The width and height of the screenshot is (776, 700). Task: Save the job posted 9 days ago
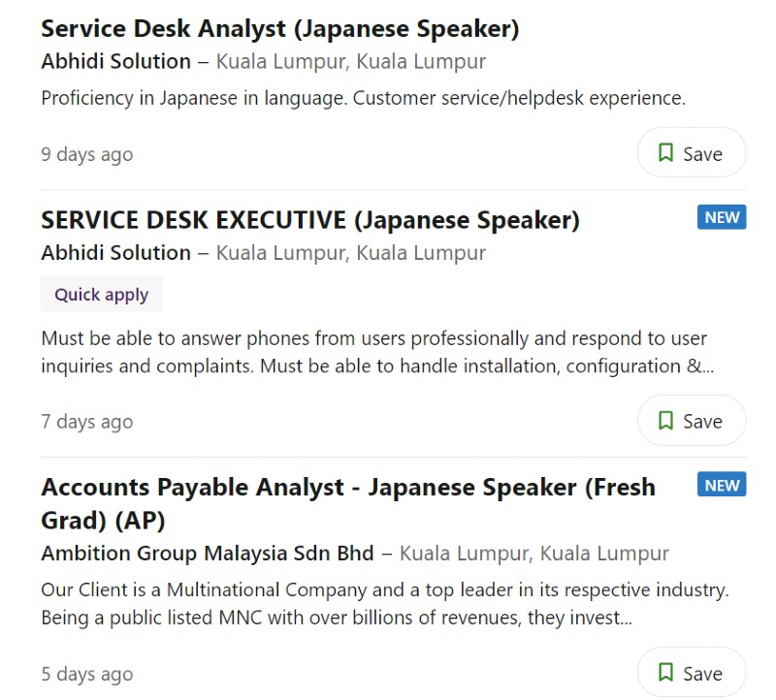pyautogui.click(x=692, y=153)
